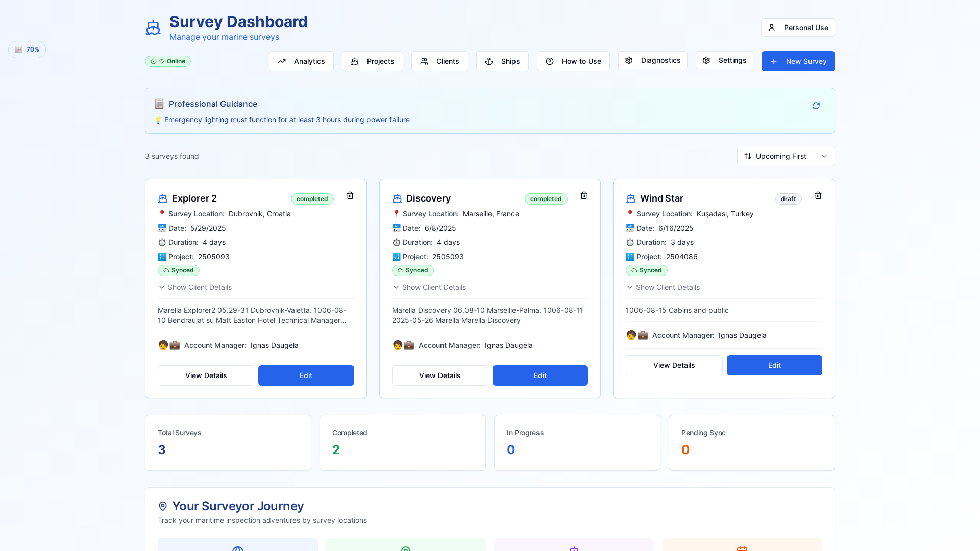Click the Synced badge on Explorer 2

pos(179,270)
